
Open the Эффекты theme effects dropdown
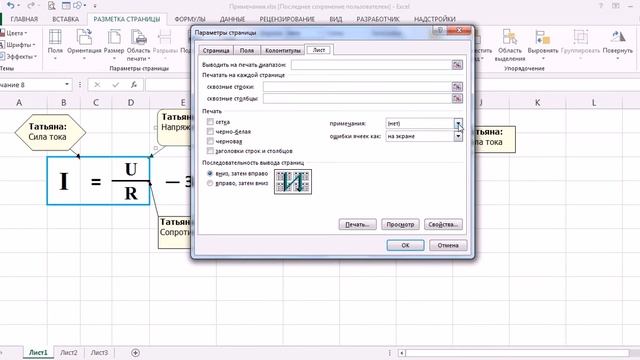click(x=18, y=56)
